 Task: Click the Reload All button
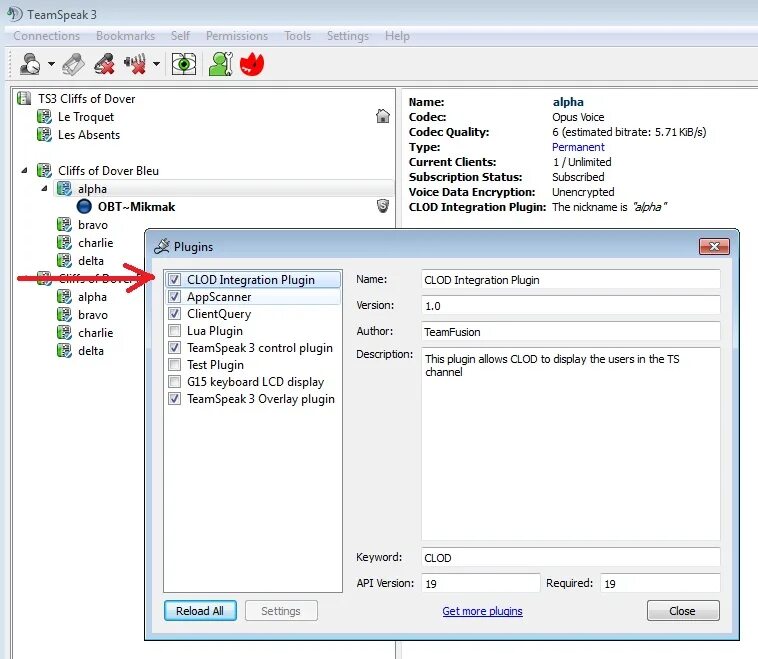tap(200, 611)
